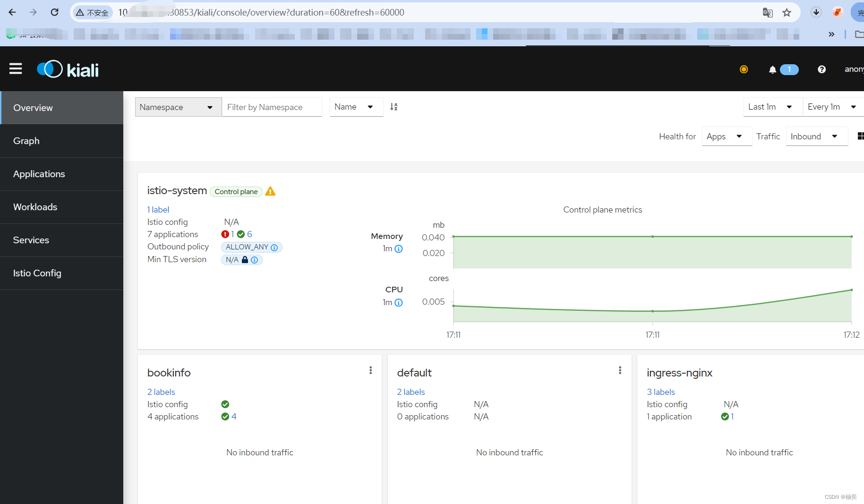The image size is (864, 504).
Task: Click the Control plane badge
Action: click(236, 192)
